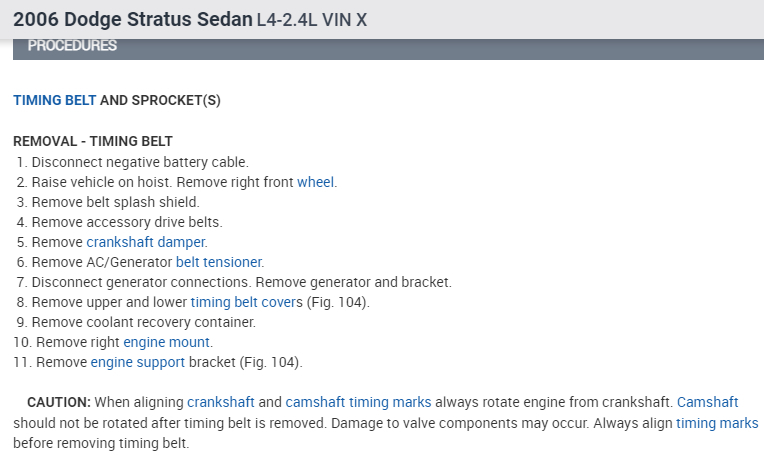Click the engine mount link in step 10
The image size is (764, 466).
(167, 342)
